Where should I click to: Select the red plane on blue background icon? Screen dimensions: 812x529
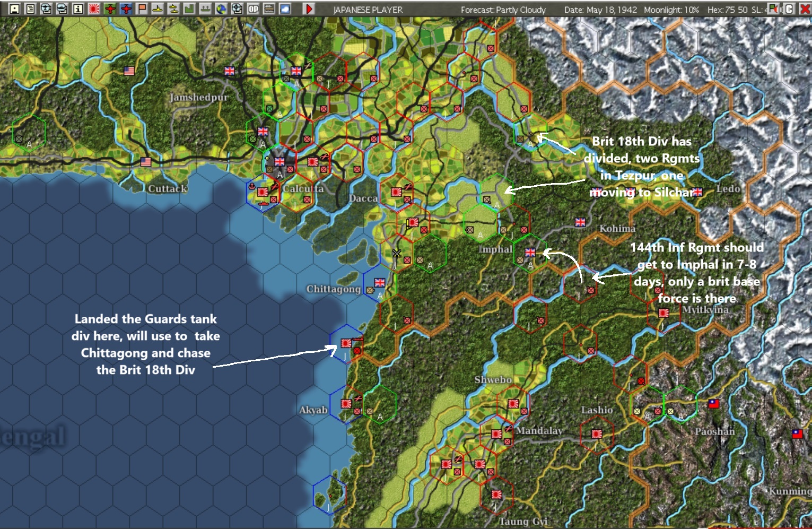tap(126, 9)
